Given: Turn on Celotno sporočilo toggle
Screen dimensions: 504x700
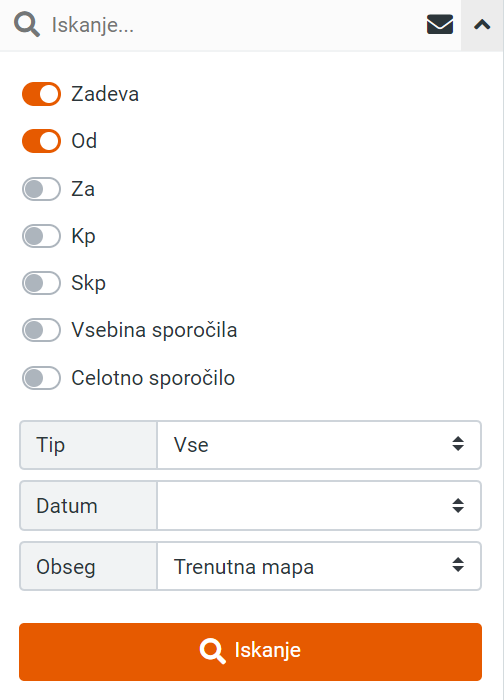Looking at the screenshot, I should coord(42,378).
